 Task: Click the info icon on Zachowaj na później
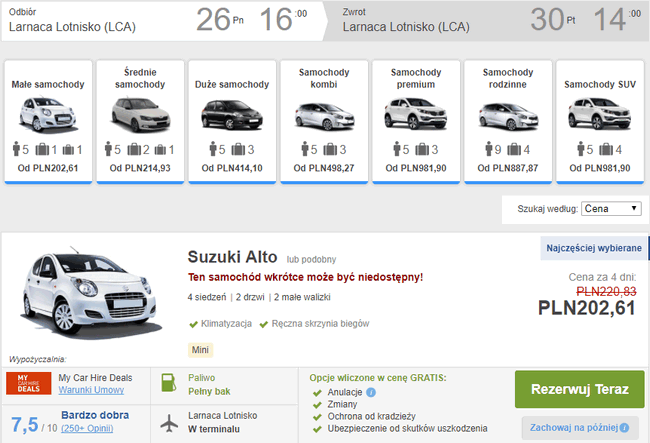coord(624,428)
